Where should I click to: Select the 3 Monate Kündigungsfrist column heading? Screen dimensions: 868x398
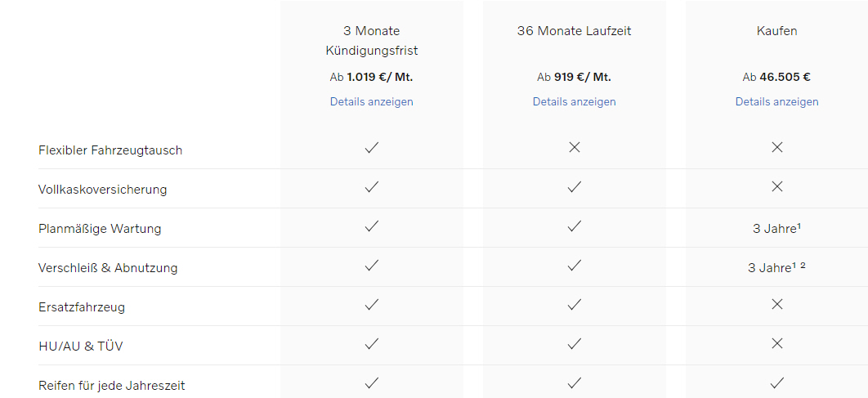point(372,41)
